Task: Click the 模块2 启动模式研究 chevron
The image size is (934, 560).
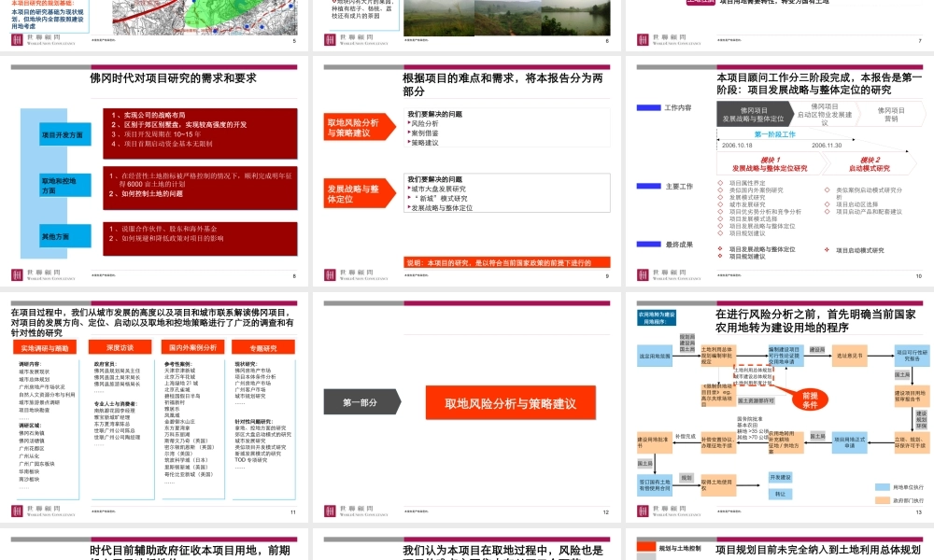Action: tap(870, 163)
